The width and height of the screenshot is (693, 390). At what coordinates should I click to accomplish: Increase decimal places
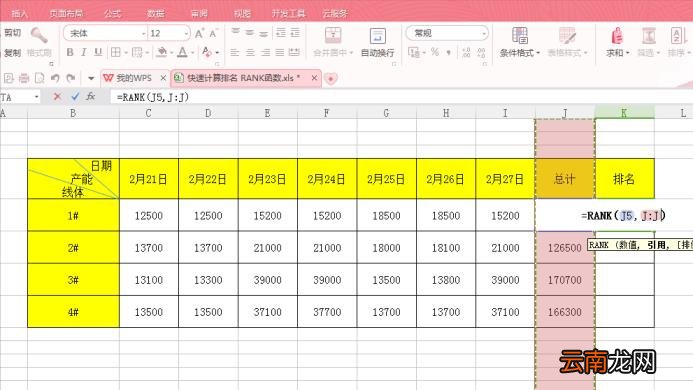[x=466, y=53]
